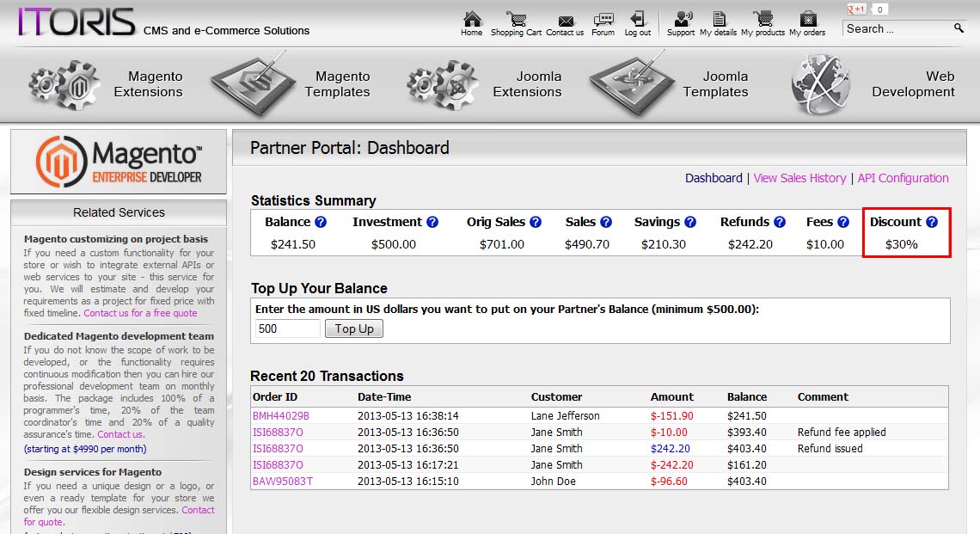
Task: Open the View Sales History link
Action: [x=800, y=178]
